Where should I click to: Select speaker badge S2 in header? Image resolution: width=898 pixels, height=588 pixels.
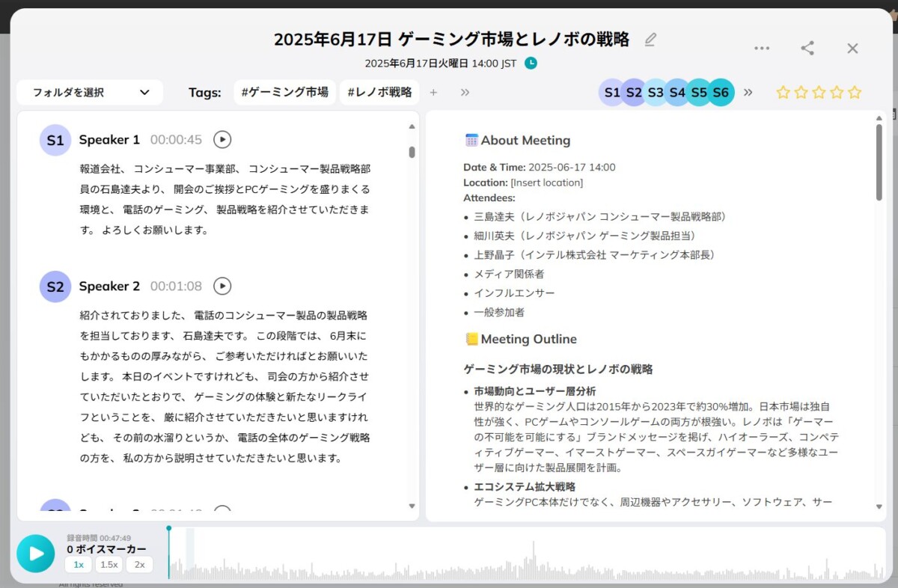coord(634,92)
